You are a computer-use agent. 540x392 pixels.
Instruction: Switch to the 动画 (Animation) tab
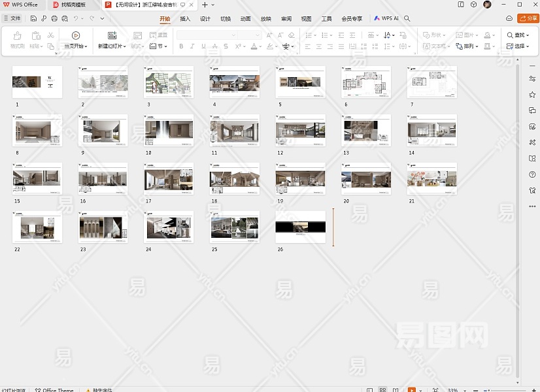[245, 19]
